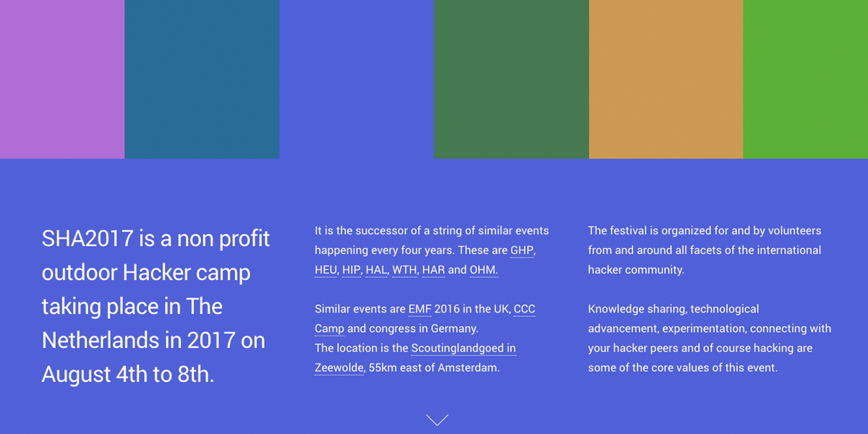Image resolution: width=868 pixels, height=434 pixels.
Task: Follow the OHM link
Action: pos(483,270)
